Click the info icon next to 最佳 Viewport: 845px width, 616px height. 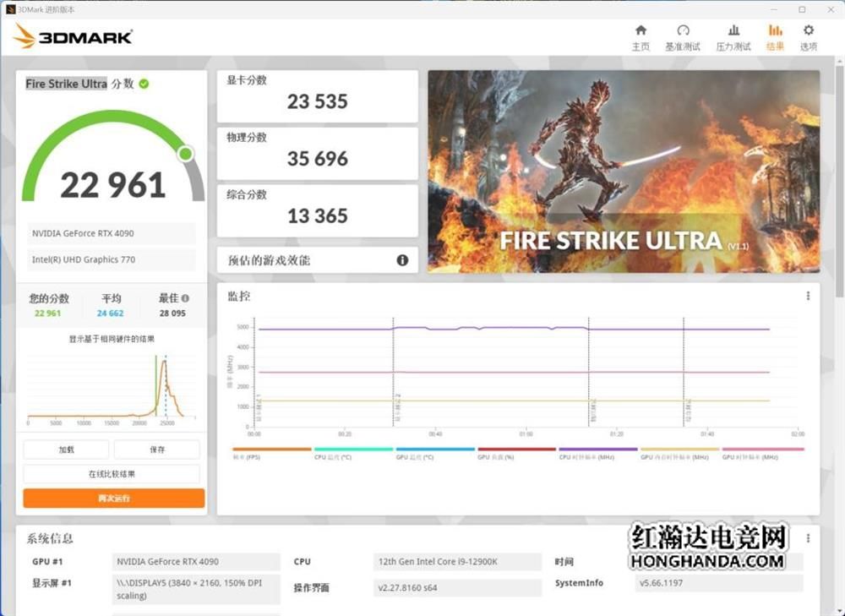pos(185,298)
